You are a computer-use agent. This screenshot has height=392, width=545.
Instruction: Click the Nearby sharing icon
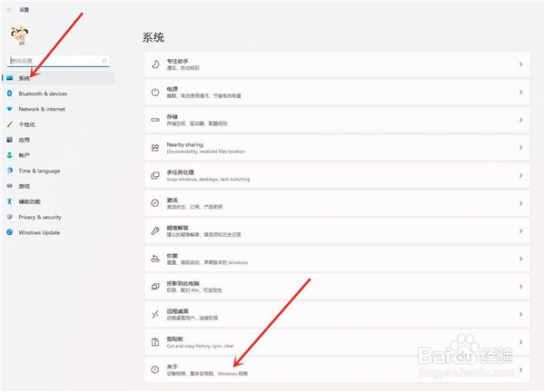pos(155,148)
